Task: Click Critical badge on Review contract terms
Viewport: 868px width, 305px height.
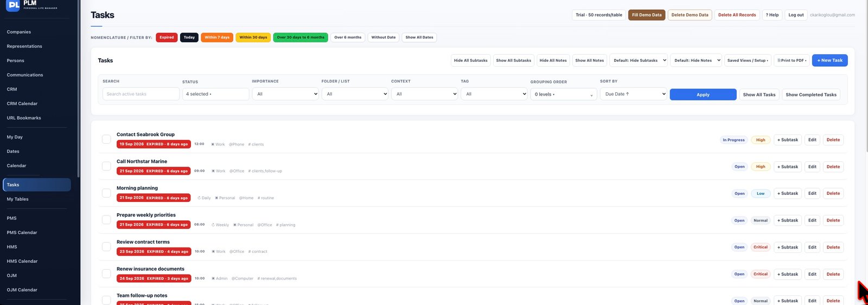Action: [x=761, y=247]
